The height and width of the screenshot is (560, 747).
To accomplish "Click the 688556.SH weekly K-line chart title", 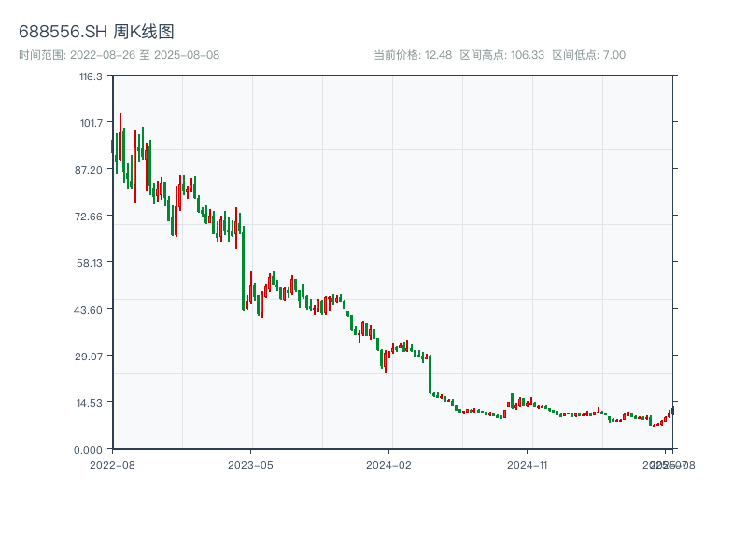I will pyautogui.click(x=96, y=32).
